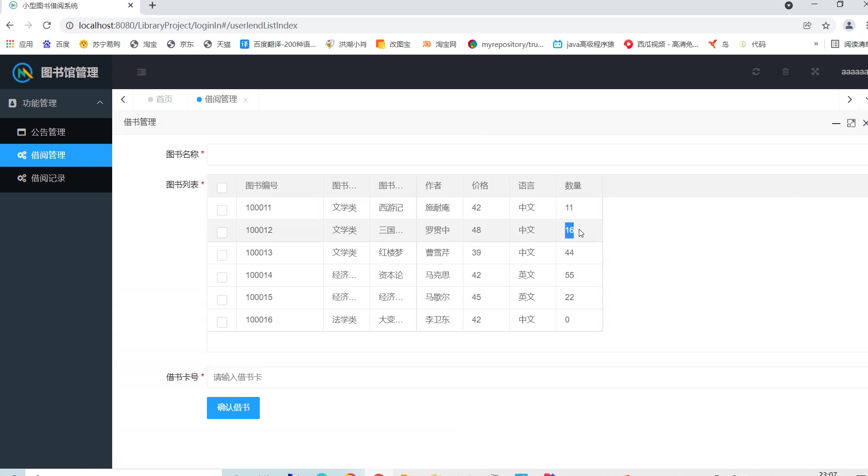Bookmark this page with the star icon
Image resolution: width=868 pixels, height=476 pixels.
pyautogui.click(x=826, y=25)
